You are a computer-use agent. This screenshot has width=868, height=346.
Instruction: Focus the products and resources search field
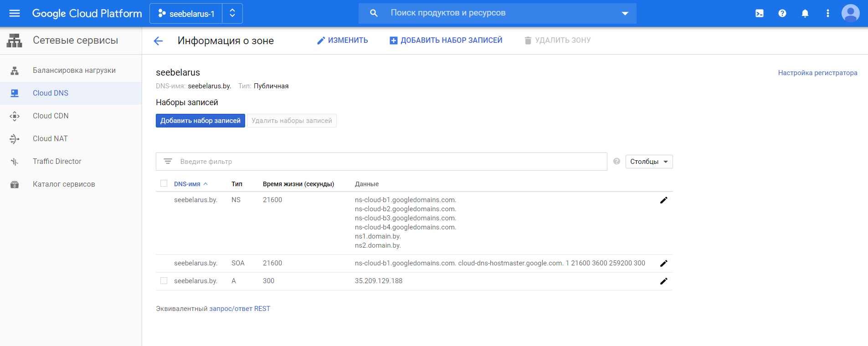coord(498,13)
